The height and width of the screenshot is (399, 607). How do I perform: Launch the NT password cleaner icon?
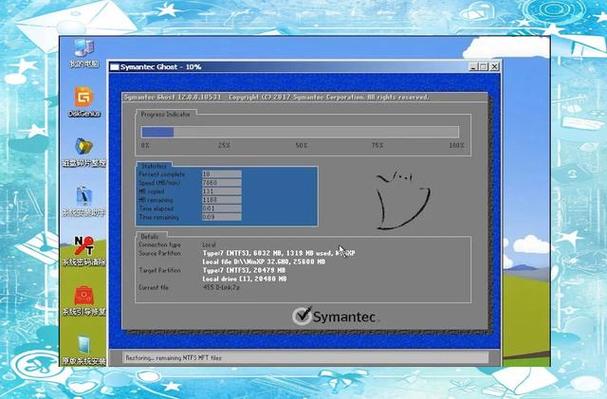pos(84,250)
